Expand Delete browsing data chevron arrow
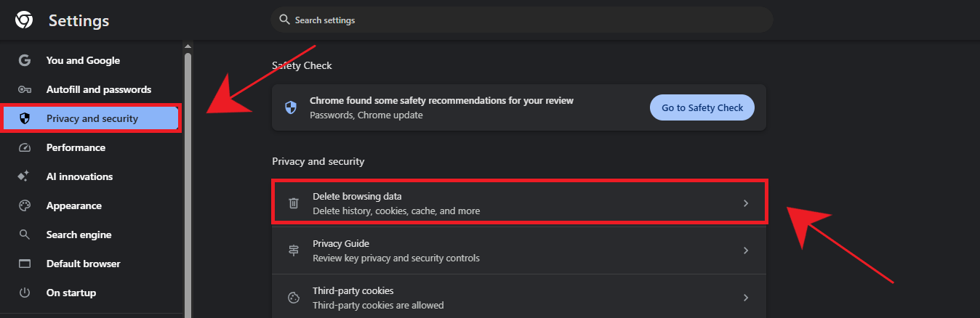Screen dimensions: 980x318 click(745, 203)
